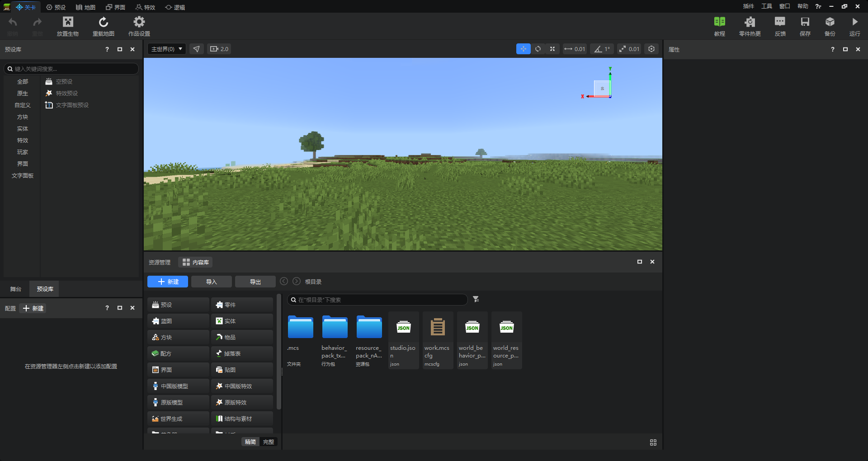Navigate back in resource manager
Viewport: 868px width, 461px height.
point(284,281)
